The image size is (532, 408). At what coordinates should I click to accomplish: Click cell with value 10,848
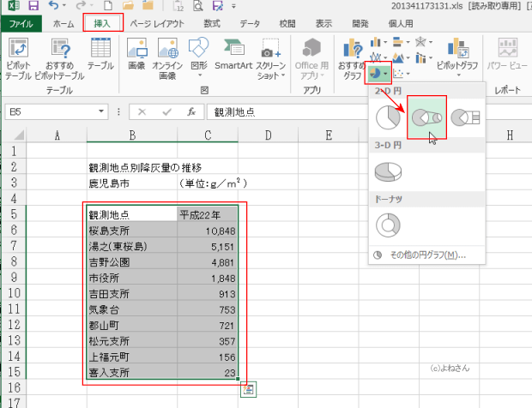pos(208,231)
